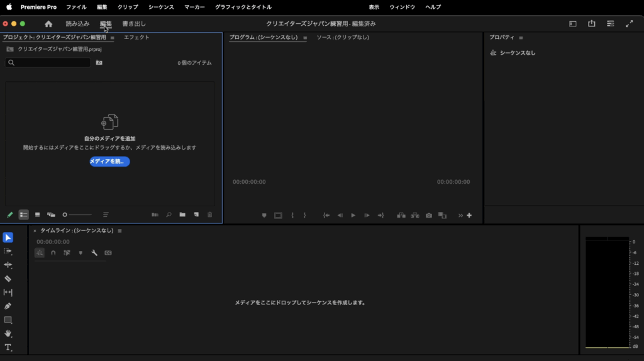This screenshot has height=361, width=644.
Task: Go to the 書き出し workspace
Action: [134, 24]
